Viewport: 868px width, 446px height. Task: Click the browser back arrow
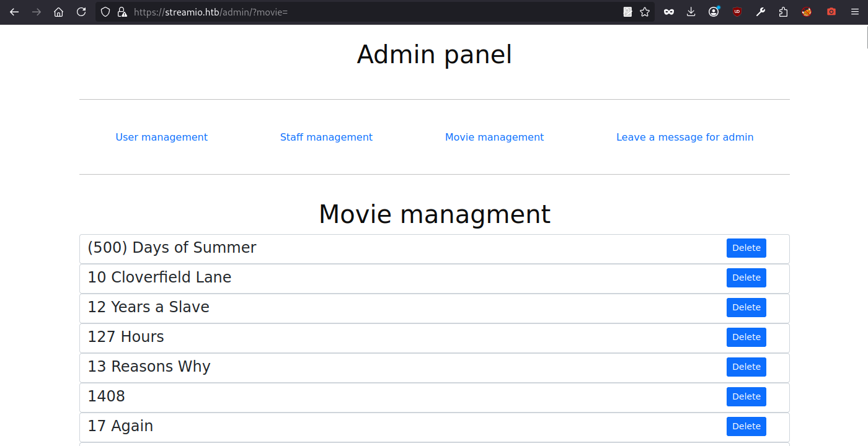point(14,12)
